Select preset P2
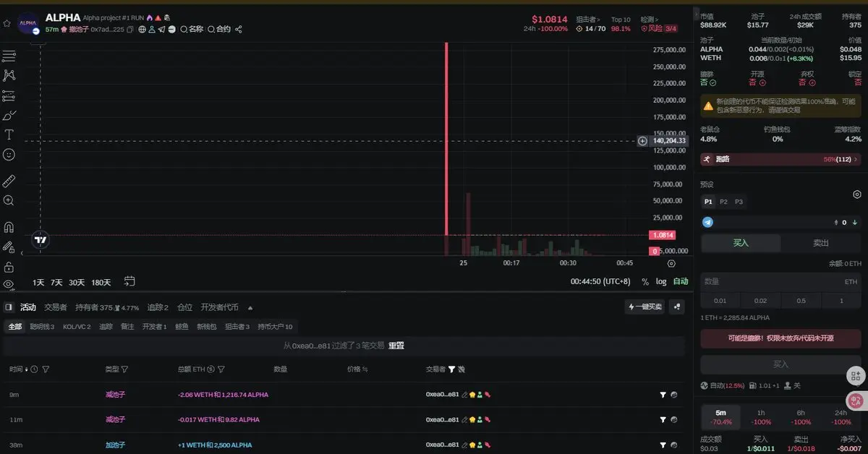 [x=723, y=202]
